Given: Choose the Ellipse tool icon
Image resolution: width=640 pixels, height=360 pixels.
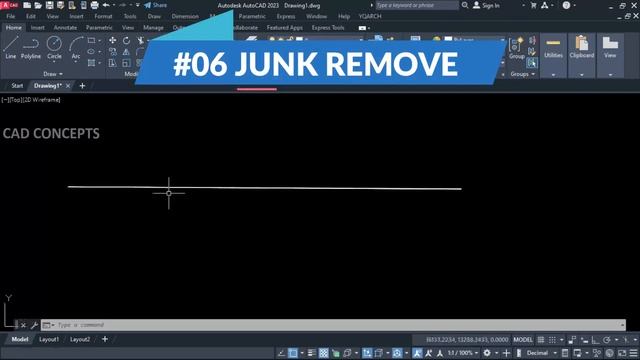Looking at the screenshot, I should pos(91,52).
